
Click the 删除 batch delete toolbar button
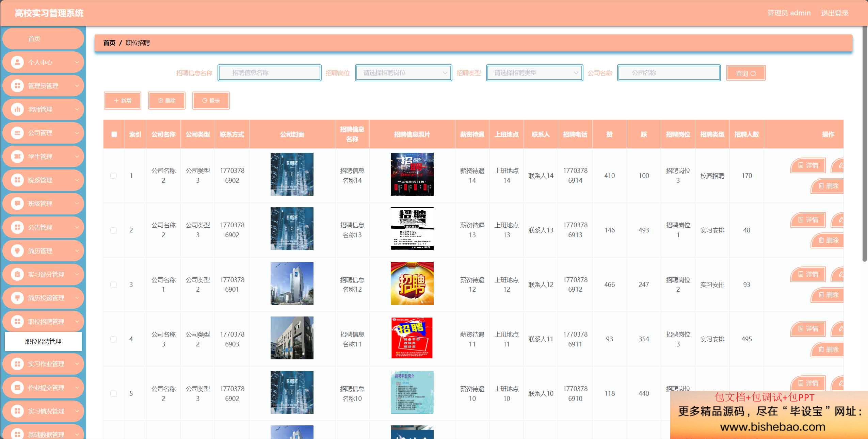167,100
